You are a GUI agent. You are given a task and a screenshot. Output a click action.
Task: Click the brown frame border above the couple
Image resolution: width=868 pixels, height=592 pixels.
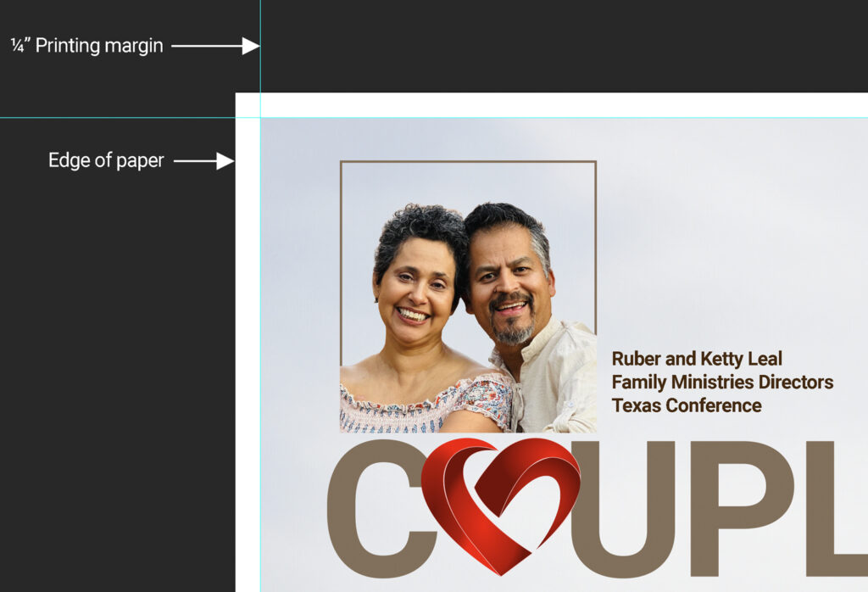point(468,161)
